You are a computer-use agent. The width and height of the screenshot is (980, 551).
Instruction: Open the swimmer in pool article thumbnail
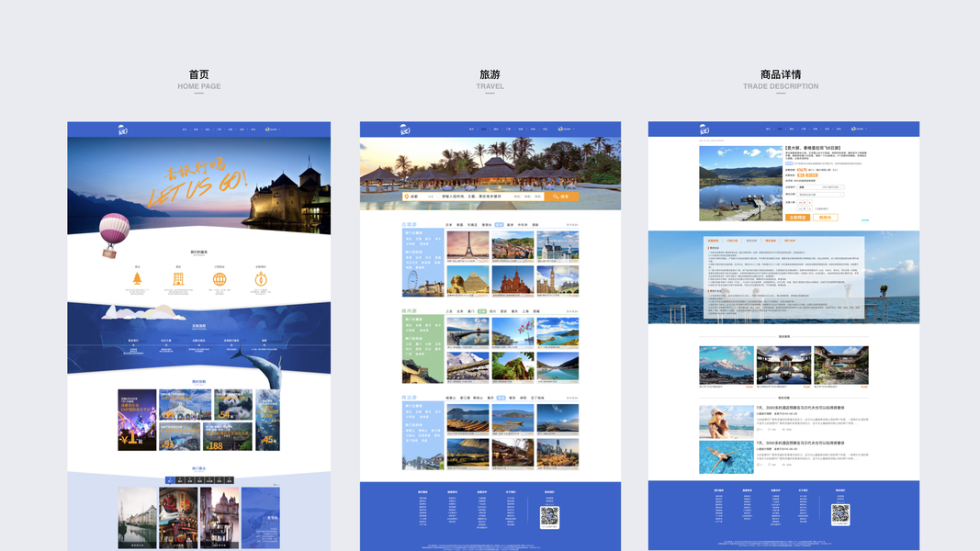click(x=726, y=457)
